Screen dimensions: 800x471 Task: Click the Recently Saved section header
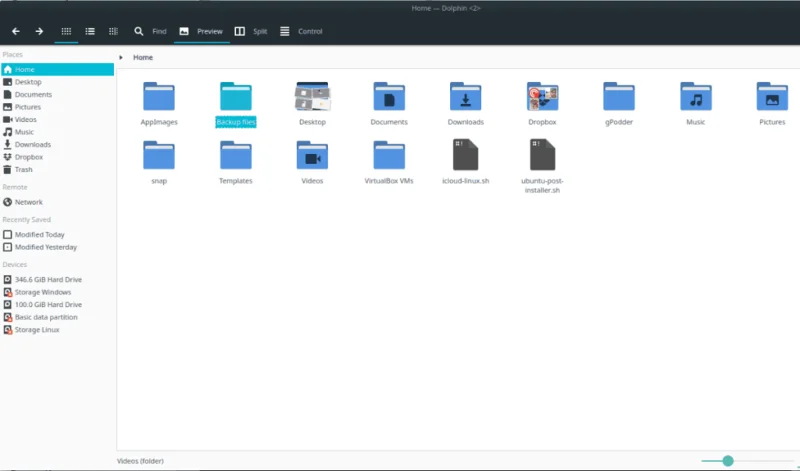[x=27, y=220]
